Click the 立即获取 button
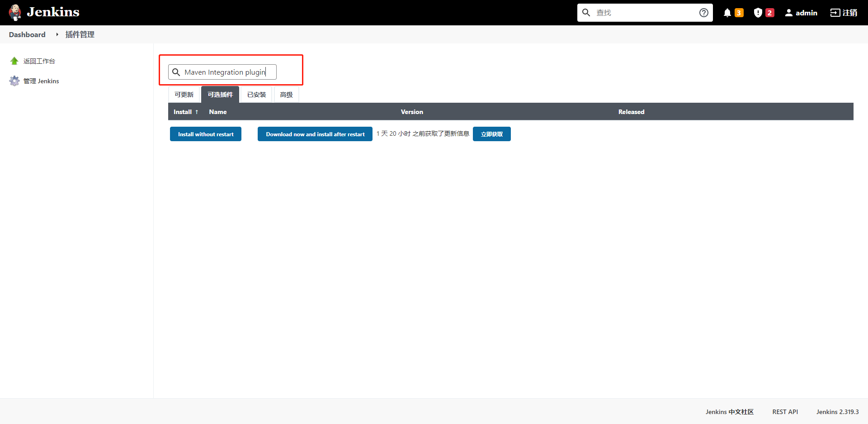 click(x=492, y=134)
